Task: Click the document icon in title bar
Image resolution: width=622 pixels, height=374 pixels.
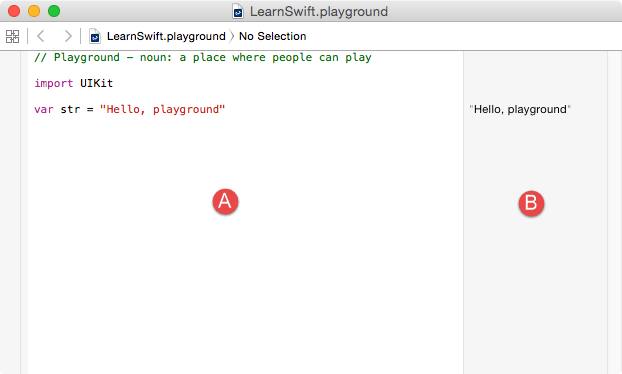Action: pos(238,11)
